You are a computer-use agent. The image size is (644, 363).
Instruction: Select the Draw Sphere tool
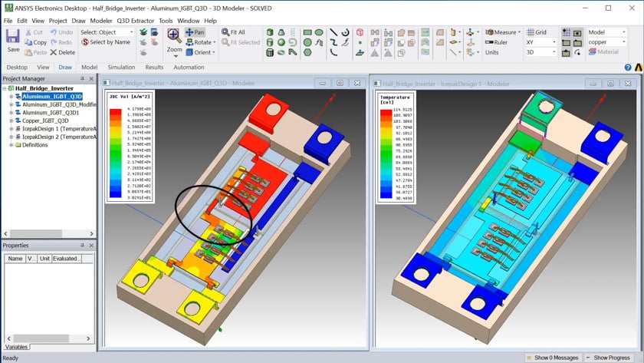pos(281,42)
